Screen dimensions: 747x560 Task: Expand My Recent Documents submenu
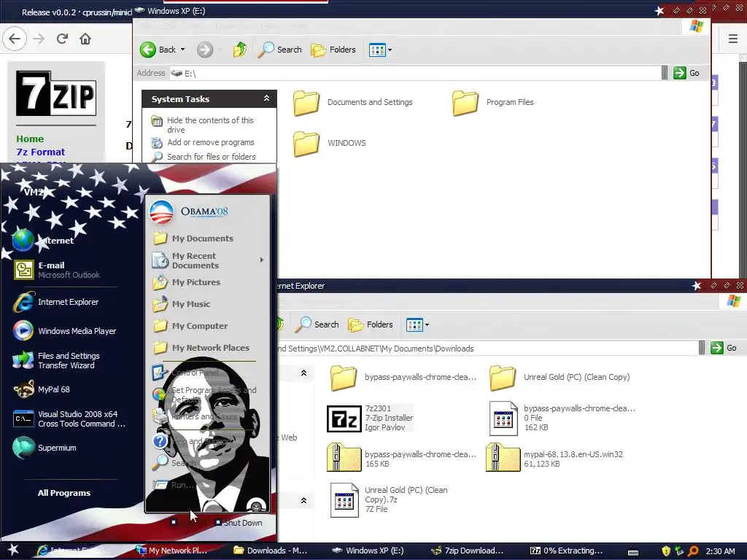pyautogui.click(x=208, y=260)
